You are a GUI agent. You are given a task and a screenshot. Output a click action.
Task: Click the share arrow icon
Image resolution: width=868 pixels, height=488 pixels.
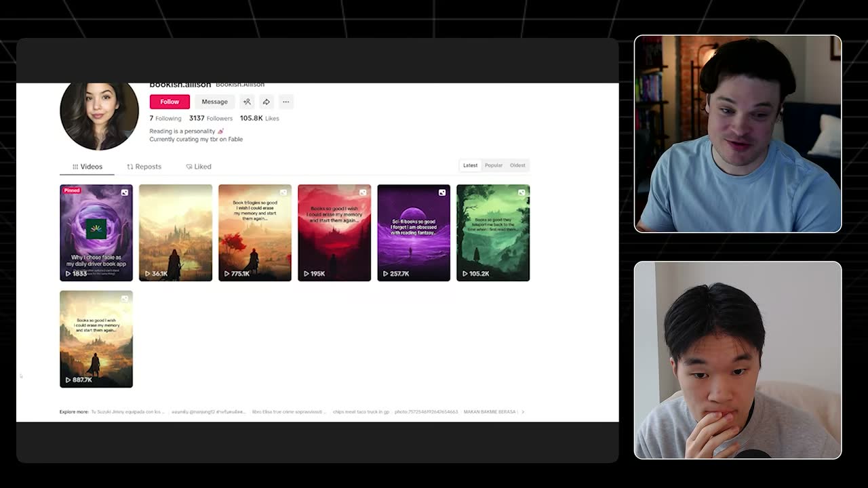(x=267, y=102)
